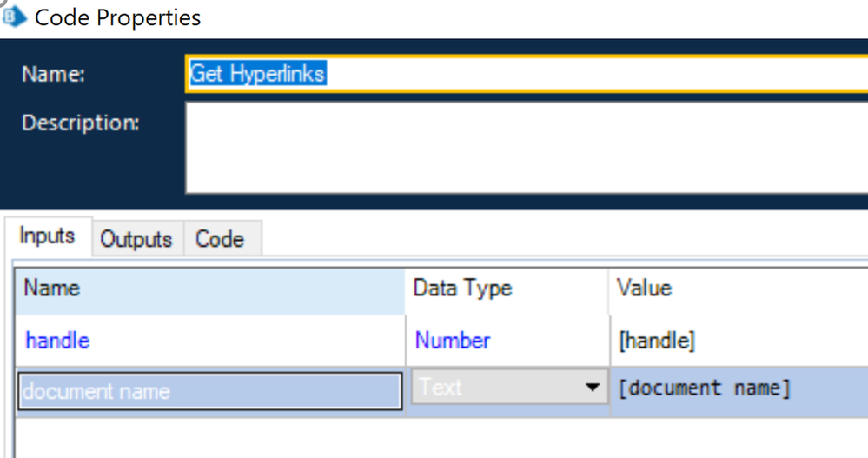Click the Number data type cell
Screen dimensions: 868x458
tap(507, 341)
